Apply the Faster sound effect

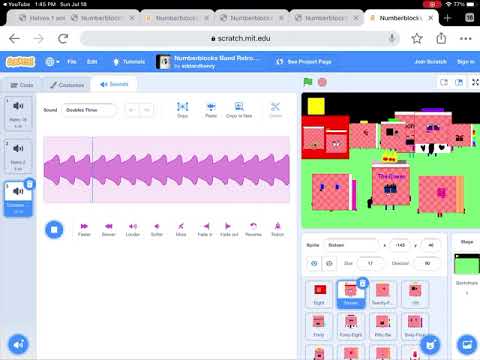[84, 229]
